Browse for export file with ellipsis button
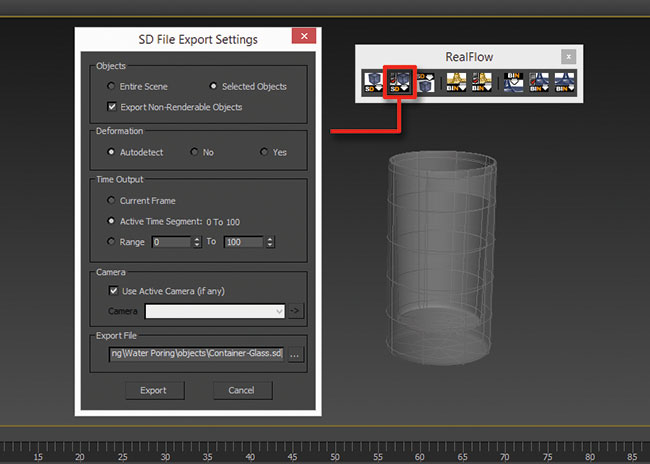Image resolution: width=650 pixels, height=464 pixels. (x=295, y=354)
